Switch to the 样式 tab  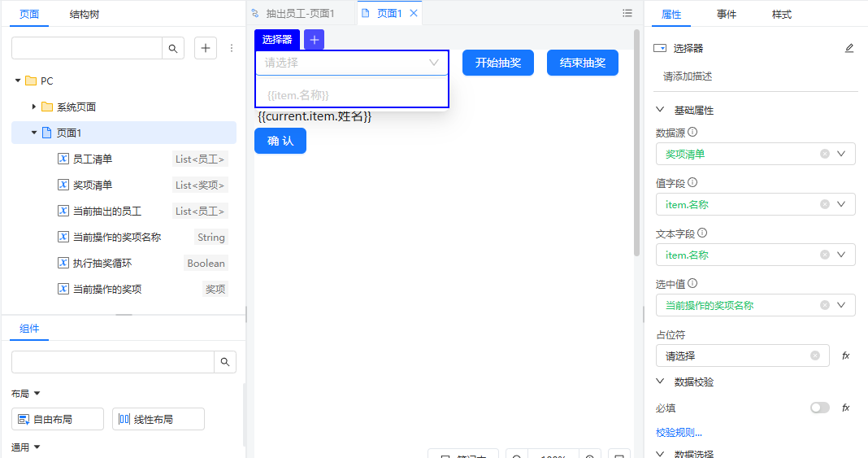(782, 15)
